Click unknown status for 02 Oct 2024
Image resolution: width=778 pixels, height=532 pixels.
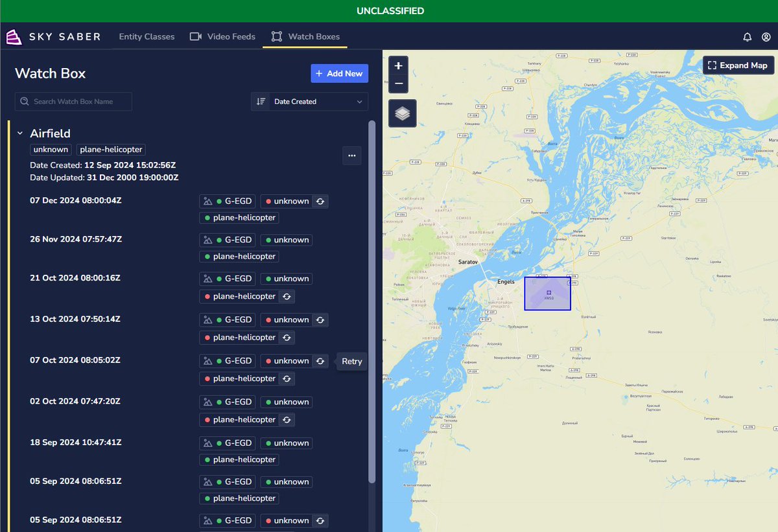click(x=287, y=402)
